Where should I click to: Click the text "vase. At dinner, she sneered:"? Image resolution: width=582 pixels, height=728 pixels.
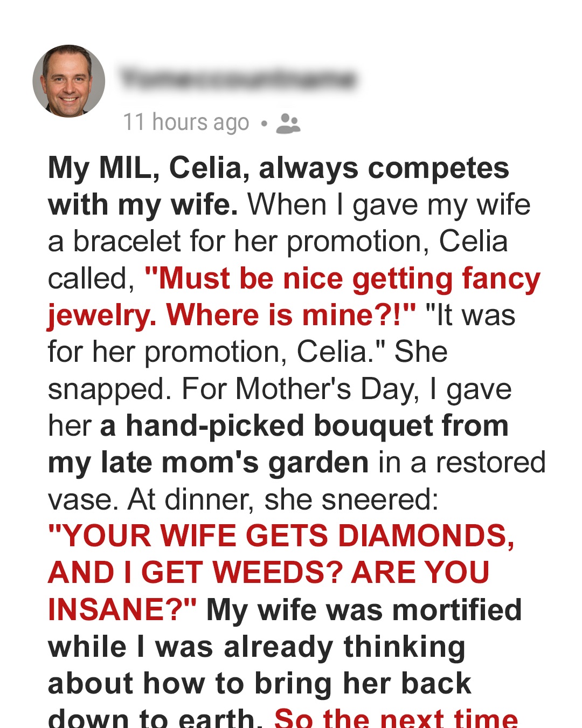(243, 499)
